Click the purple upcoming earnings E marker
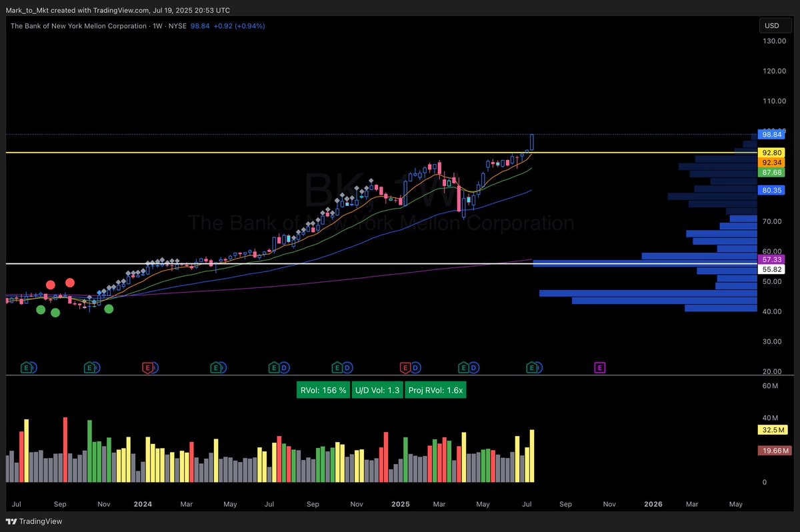 point(599,367)
